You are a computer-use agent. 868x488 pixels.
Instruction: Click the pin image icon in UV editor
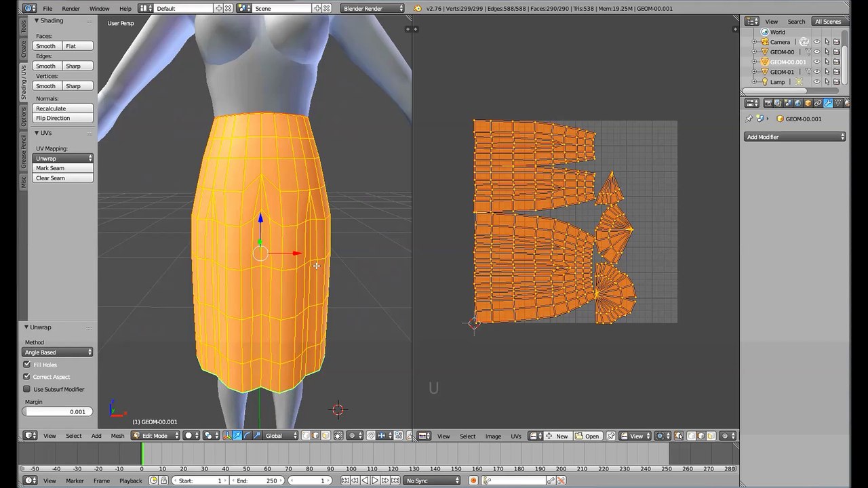[611, 436]
